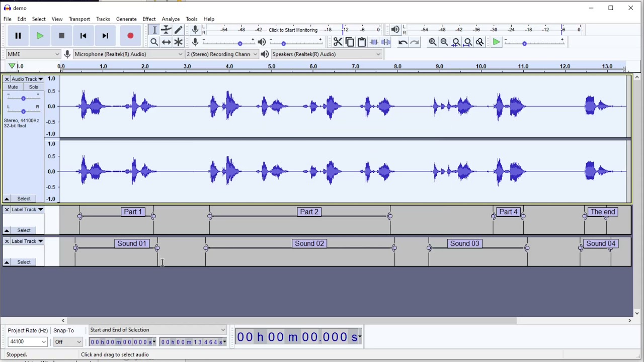Open the Snap-To Off dropdown

point(68,342)
